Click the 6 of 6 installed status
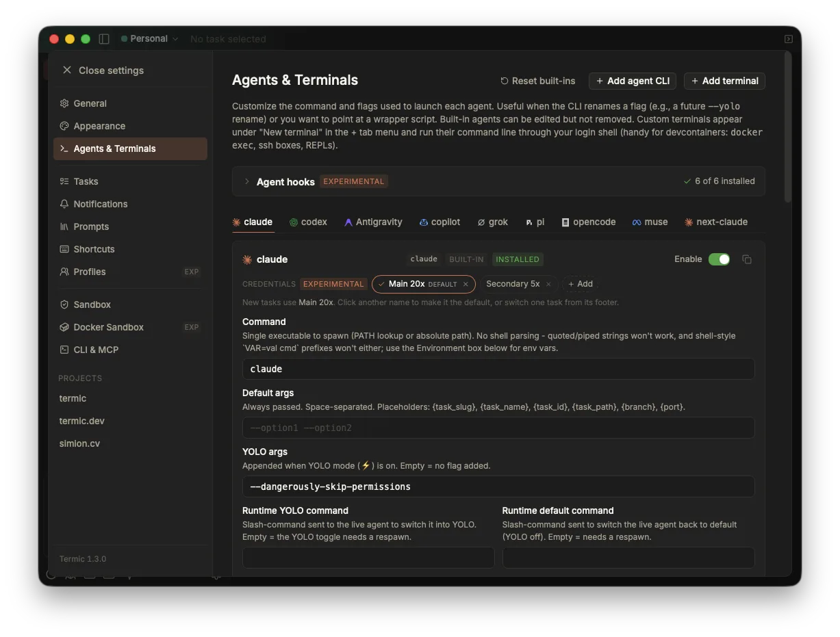This screenshot has width=840, height=637. [x=719, y=181]
